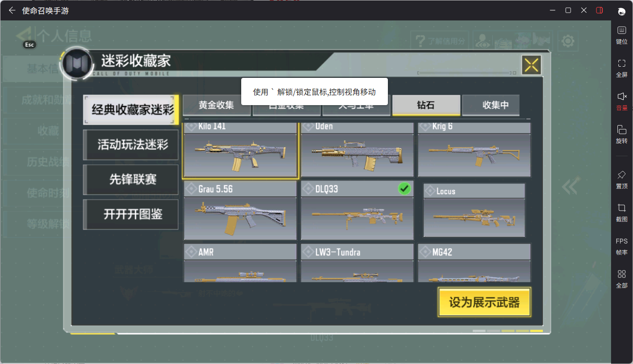Screen dimensions: 633x364
Task: Switch to the 黄金收集 tab
Action: (x=216, y=105)
